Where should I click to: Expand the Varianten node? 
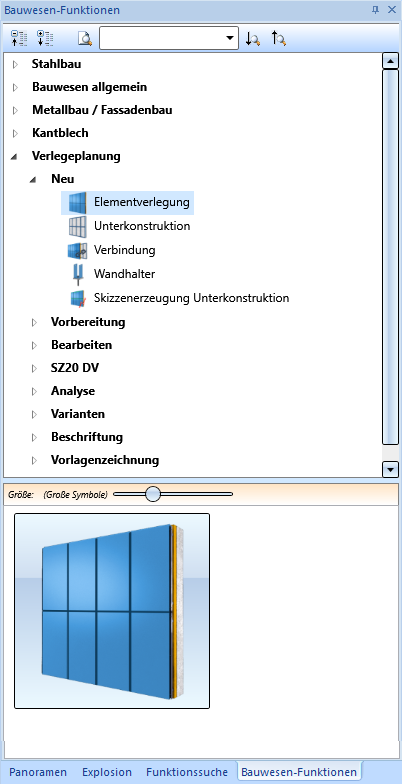(x=34, y=414)
